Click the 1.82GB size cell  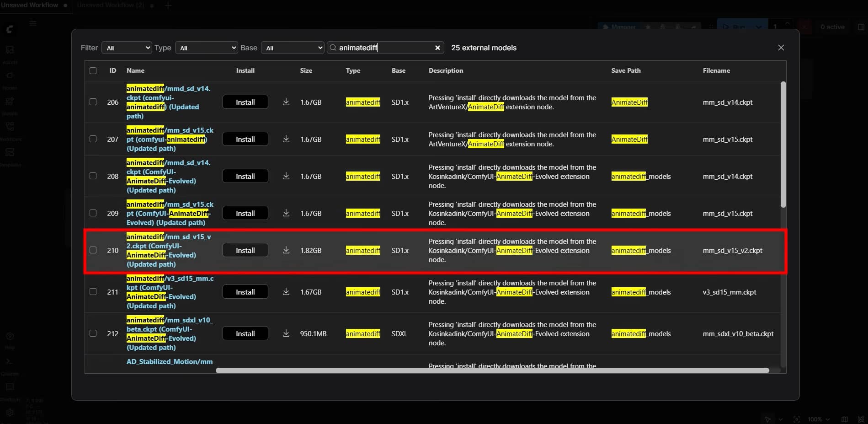pyautogui.click(x=311, y=250)
